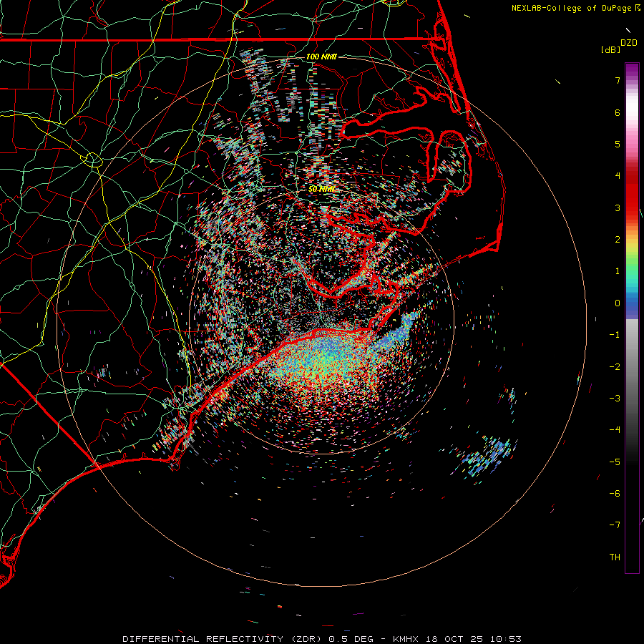This screenshot has height=644, width=644.
Task: Click the 100 NMI range ring label
Action: pos(321,57)
